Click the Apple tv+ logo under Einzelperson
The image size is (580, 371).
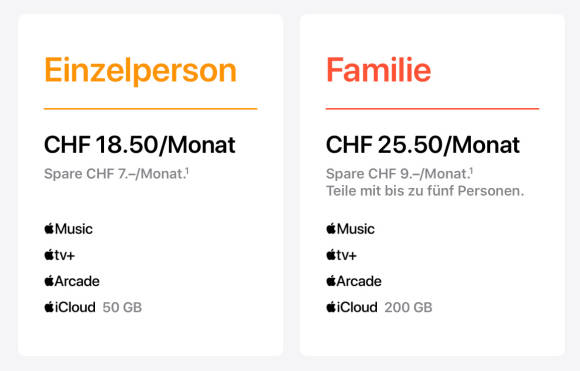60,255
